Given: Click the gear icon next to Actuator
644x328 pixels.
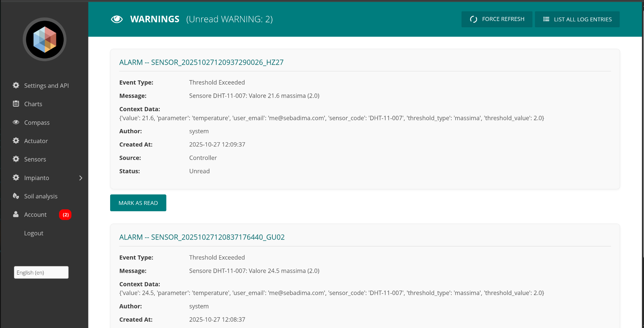Looking at the screenshot, I should 16,141.
